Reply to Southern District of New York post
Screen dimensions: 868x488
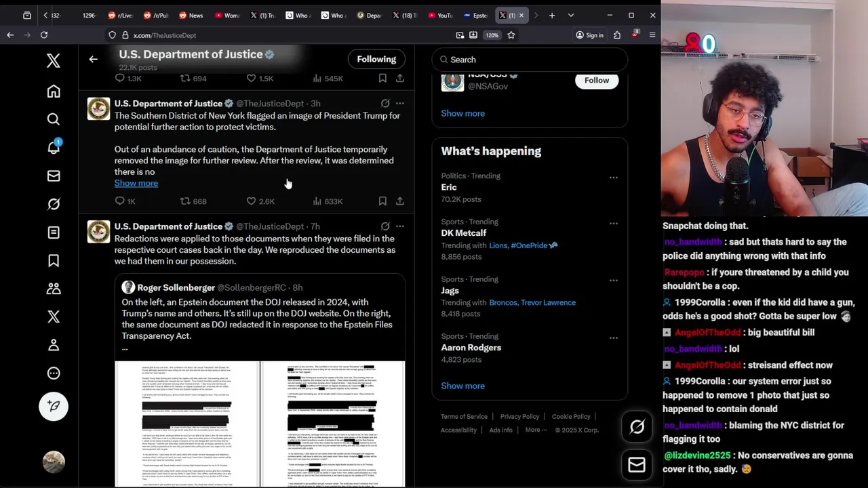pos(125,201)
